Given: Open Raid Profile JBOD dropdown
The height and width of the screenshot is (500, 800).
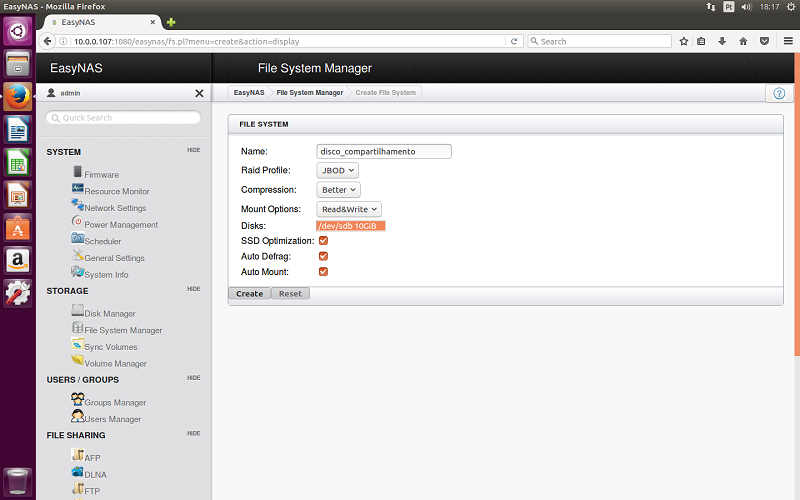Looking at the screenshot, I should pos(337,170).
